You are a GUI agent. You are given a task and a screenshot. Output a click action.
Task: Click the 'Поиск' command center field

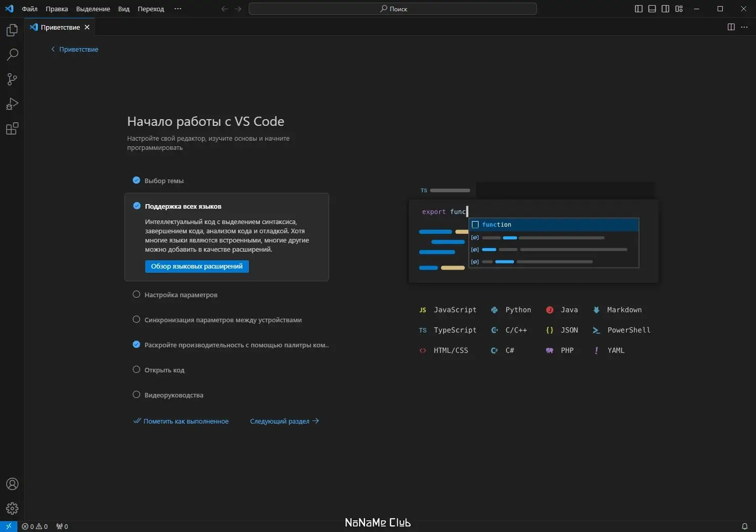393,9
